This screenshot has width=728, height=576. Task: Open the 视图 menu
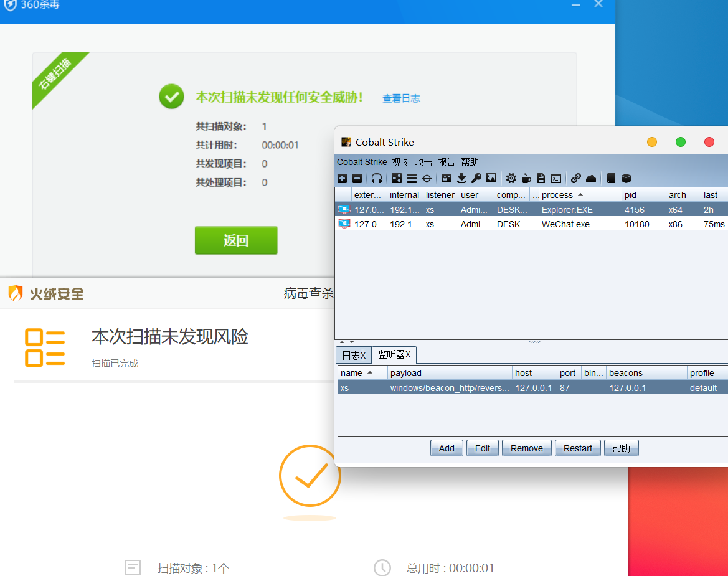400,162
